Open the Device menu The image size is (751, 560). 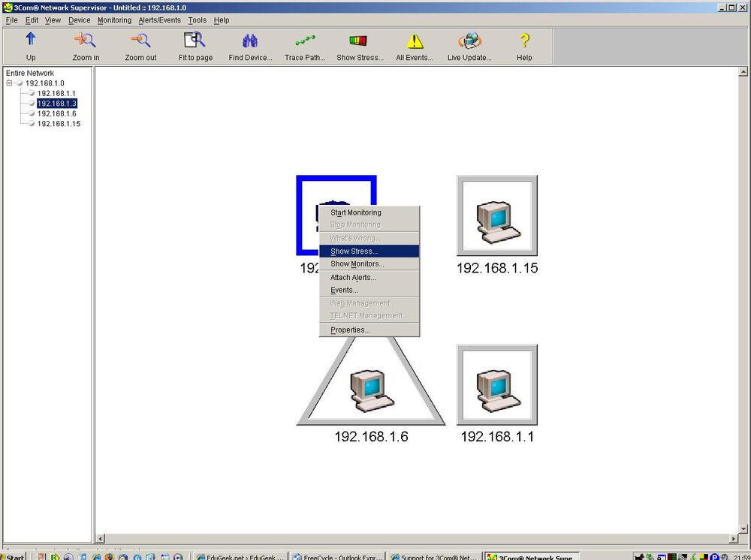[x=79, y=20]
